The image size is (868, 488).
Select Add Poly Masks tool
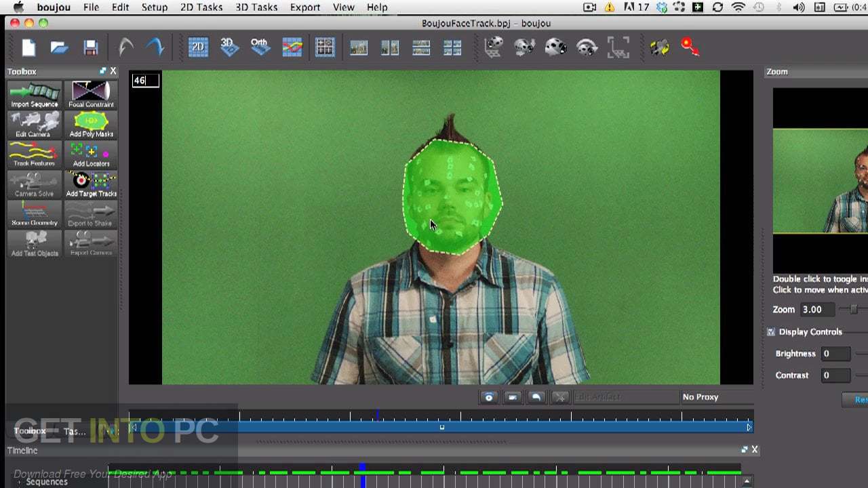tap(91, 125)
